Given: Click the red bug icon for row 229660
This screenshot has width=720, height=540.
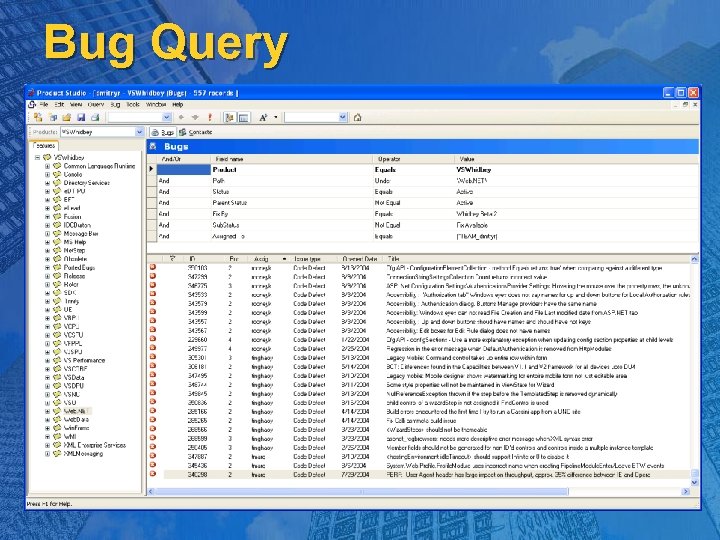Looking at the screenshot, I should point(153,339).
